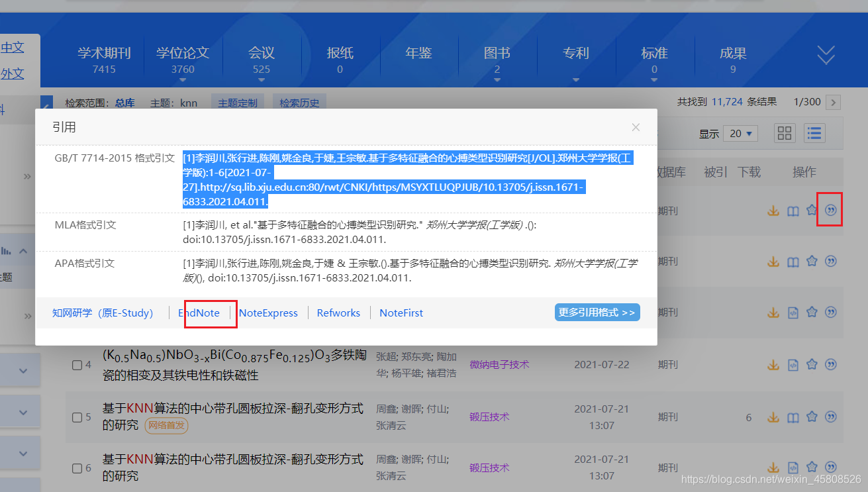
Task: Export citation to NoteExpress
Action: (268, 313)
